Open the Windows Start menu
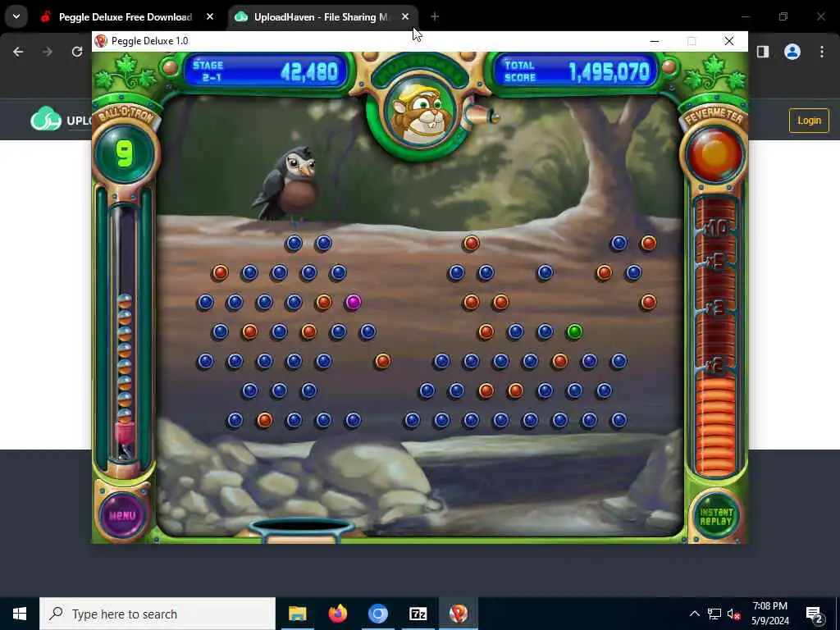The width and height of the screenshot is (840, 630). pos(20,614)
